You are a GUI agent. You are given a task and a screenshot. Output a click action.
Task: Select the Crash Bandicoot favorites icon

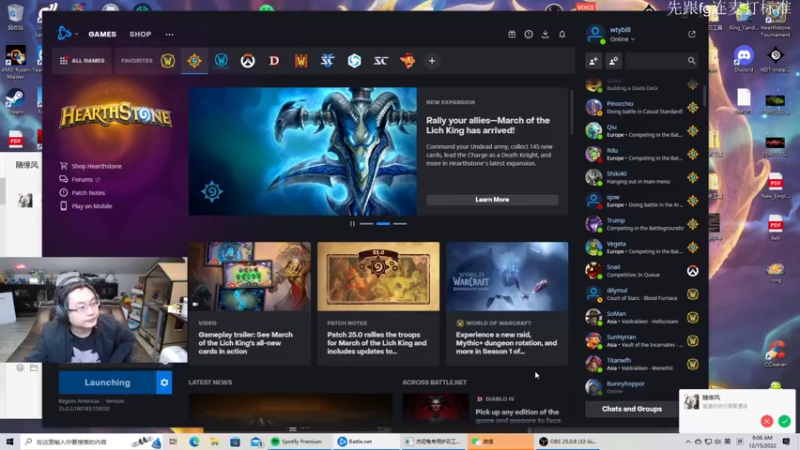[x=407, y=61]
